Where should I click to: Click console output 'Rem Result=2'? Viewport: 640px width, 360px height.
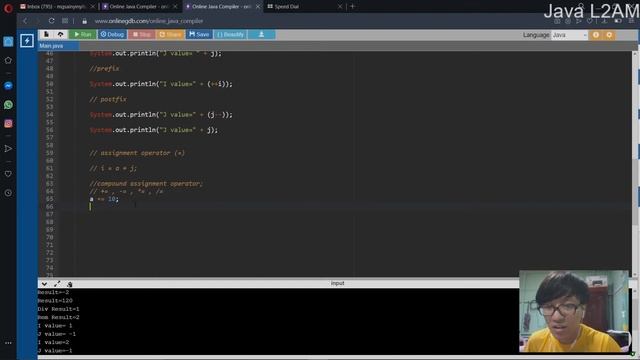(58, 317)
